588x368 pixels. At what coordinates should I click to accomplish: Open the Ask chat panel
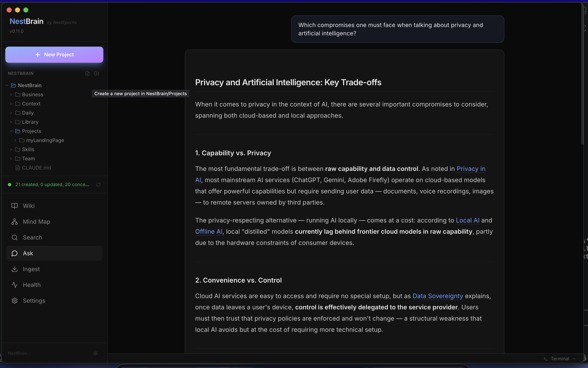(28, 253)
